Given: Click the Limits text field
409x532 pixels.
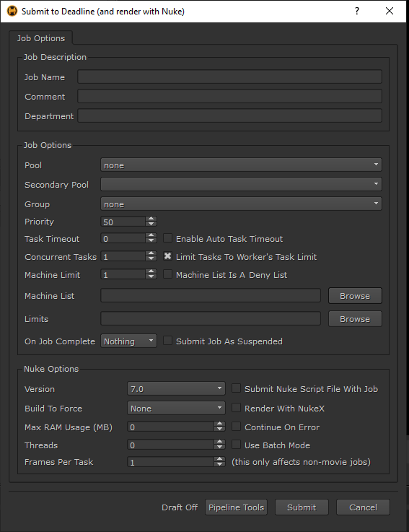Looking at the screenshot, I should pyautogui.click(x=211, y=318).
